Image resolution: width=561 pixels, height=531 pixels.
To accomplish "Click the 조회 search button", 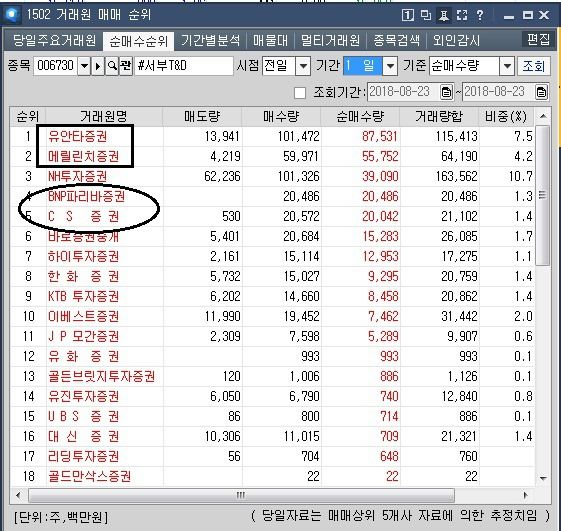I will [534, 66].
